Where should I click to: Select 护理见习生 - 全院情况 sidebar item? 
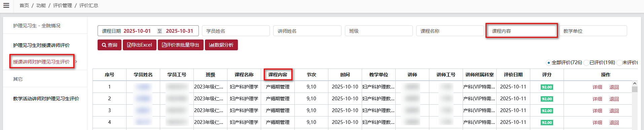37,26
